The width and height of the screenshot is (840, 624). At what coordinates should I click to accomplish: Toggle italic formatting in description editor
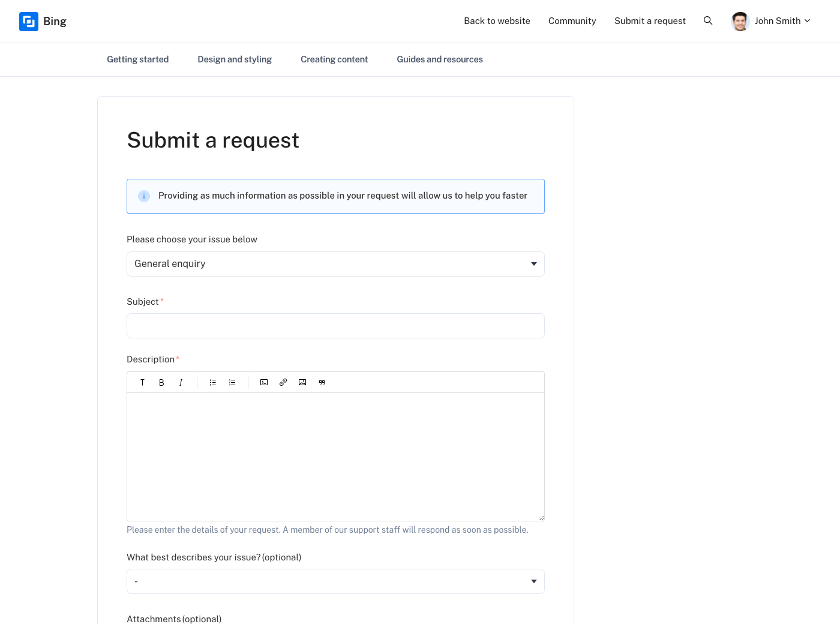(x=181, y=382)
